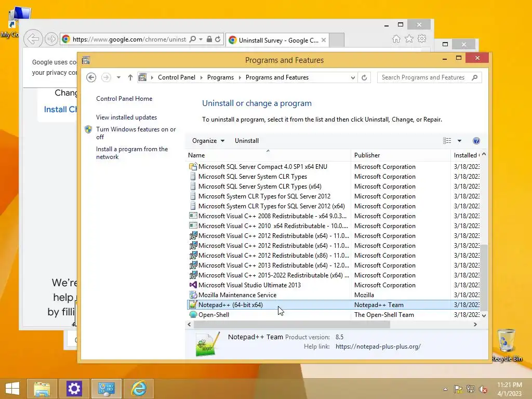Image resolution: width=532 pixels, height=399 pixels.
Task: Open Organize dropdown menu
Action: tap(208, 141)
